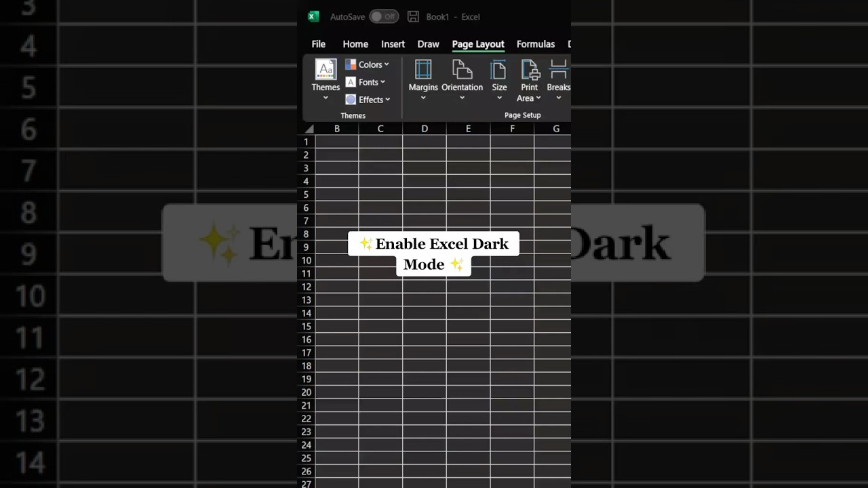
Task: Click the Select All corner triangle
Action: click(x=309, y=129)
